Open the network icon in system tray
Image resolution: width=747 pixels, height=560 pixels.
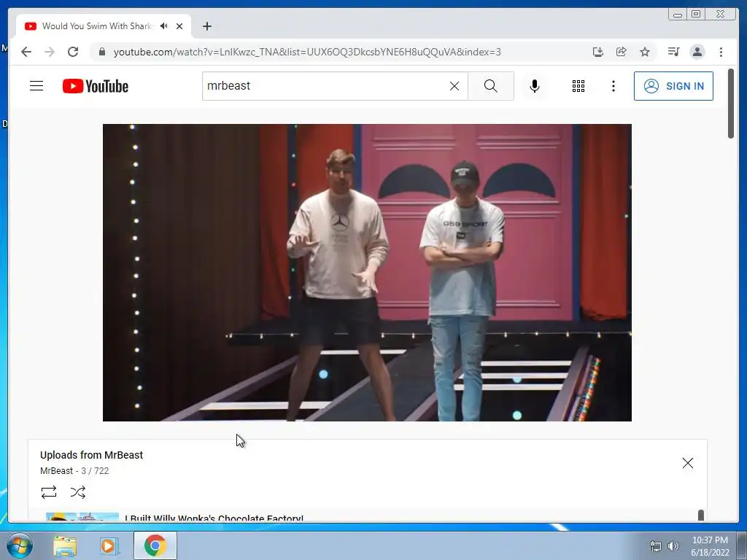click(x=656, y=546)
